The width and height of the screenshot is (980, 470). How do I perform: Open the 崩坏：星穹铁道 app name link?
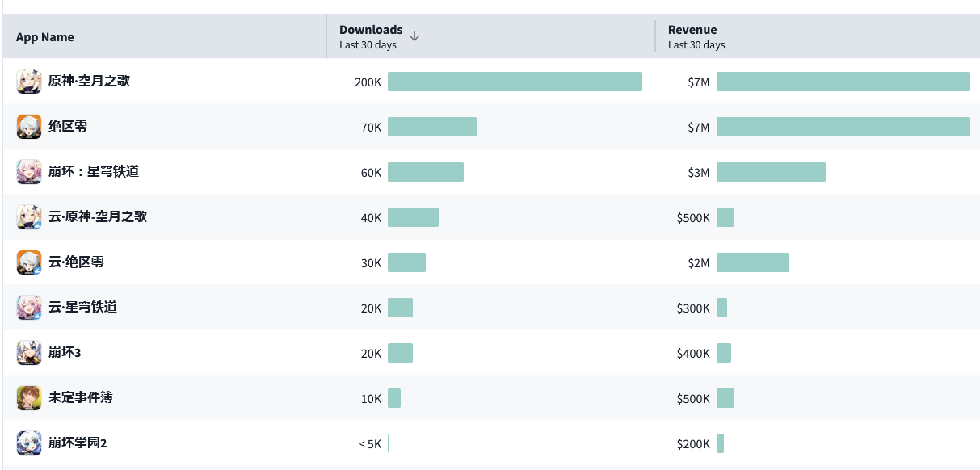(94, 172)
